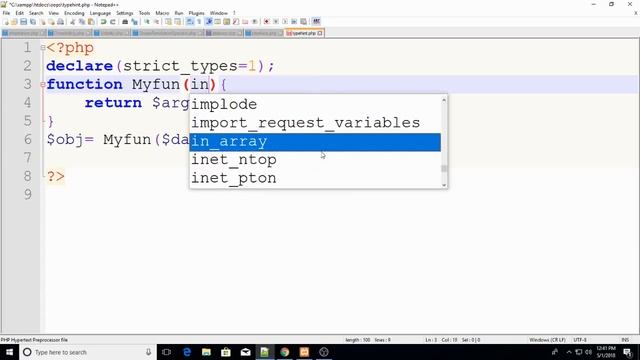Click the macro Playback toolbar icon
Image resolution: width=640 pixels, height=360 pixels.
tap(284, 21)
